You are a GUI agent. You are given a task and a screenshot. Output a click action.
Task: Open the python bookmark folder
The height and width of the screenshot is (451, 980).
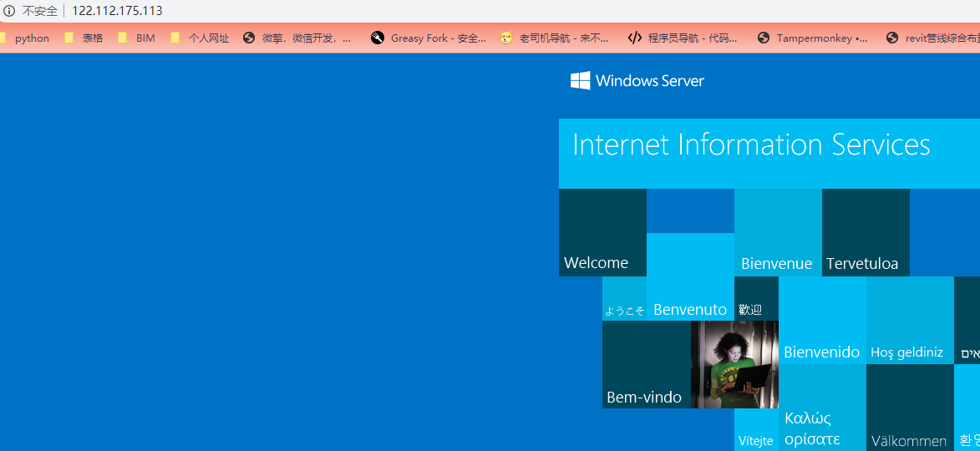tap(25, 38)
